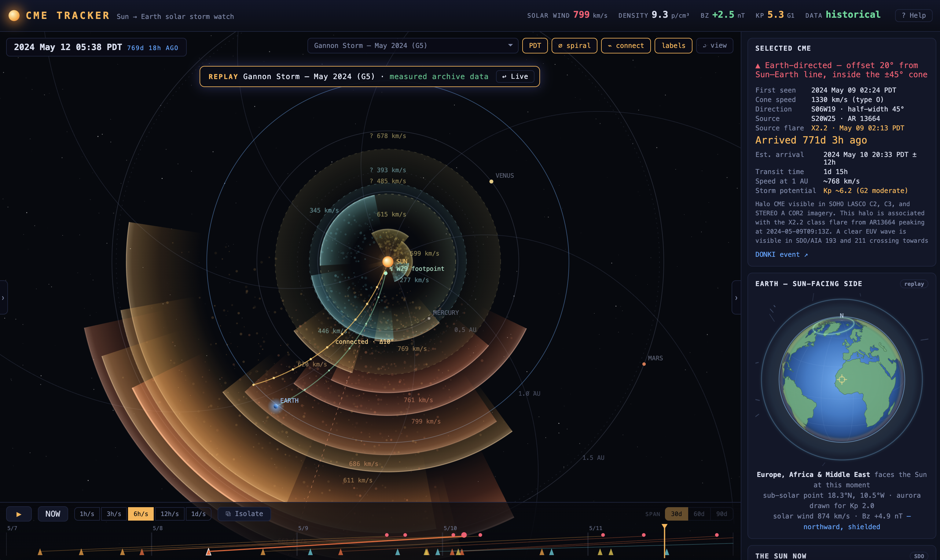Select the 1h/s playback speed
Image resolution: width=940 pixels, height=560 pixels.
click(87, 514)
